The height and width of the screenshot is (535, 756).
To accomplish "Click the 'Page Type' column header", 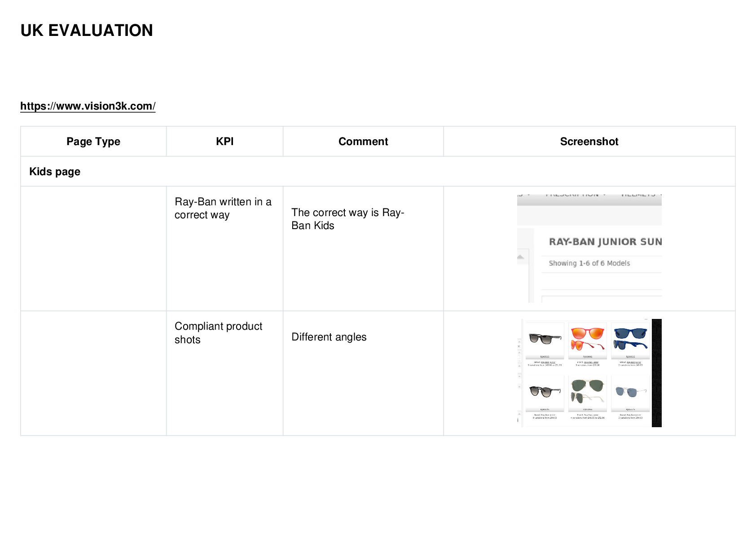I will pyautogui.click(x=93, y=141).
